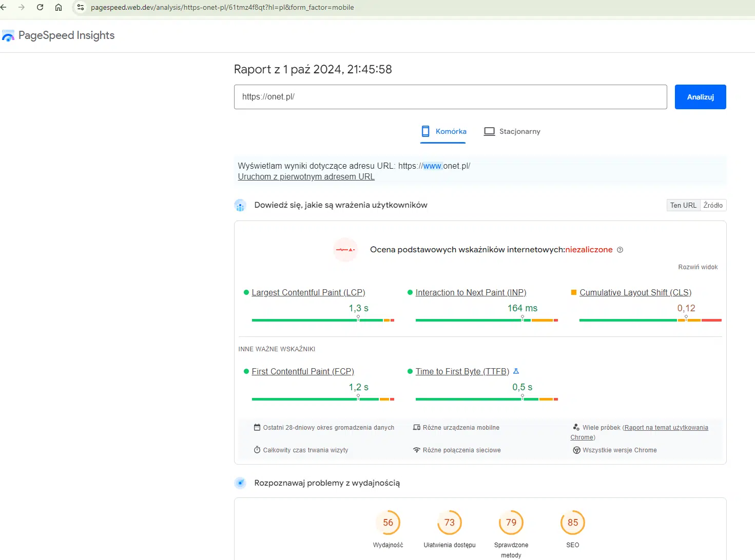
Task: Click the Wydajność score gauge 56
Action: pos(388,523)
